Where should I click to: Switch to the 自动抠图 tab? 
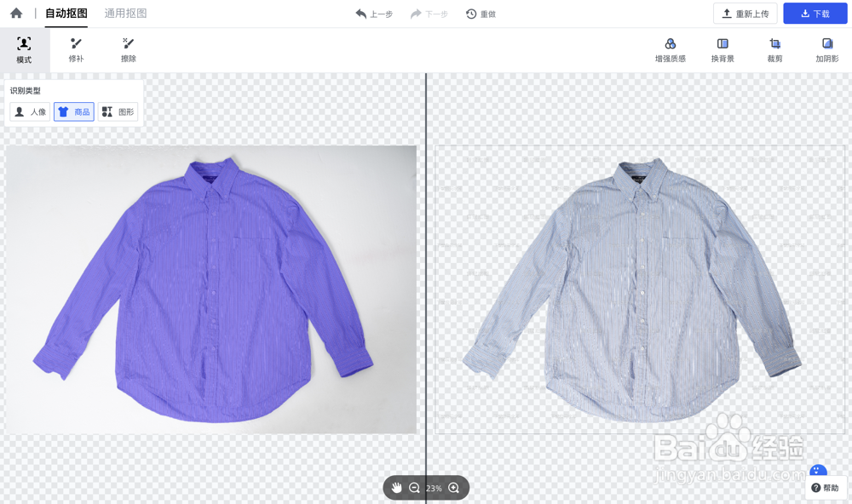tap(66, 14)
